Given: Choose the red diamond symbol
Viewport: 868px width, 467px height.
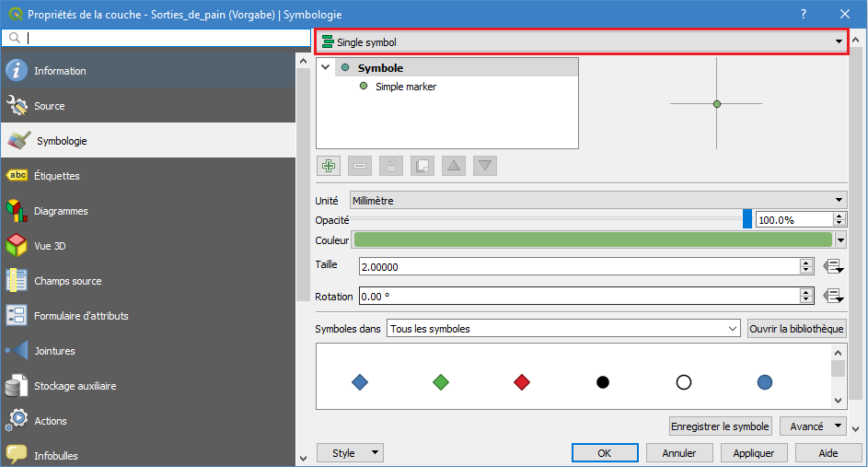Looking at the screenshot, I should [x=522, y=382].
